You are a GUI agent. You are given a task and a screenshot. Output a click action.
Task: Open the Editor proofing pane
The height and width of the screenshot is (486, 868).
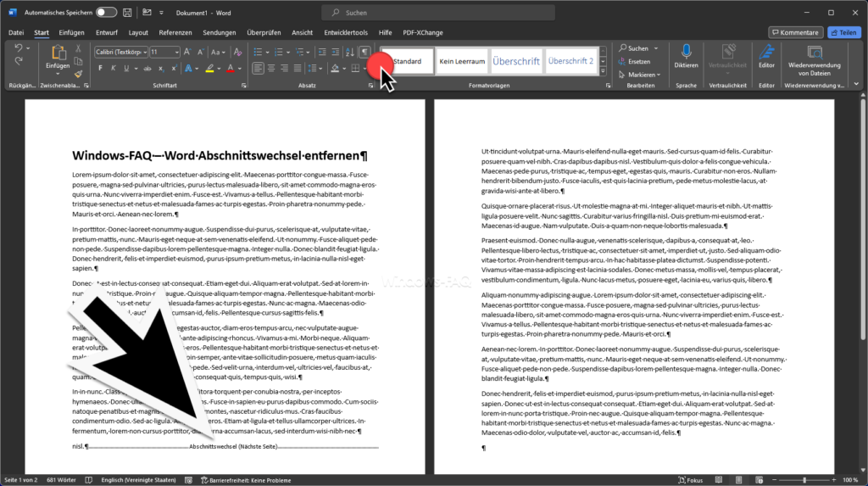coord(766,56)
